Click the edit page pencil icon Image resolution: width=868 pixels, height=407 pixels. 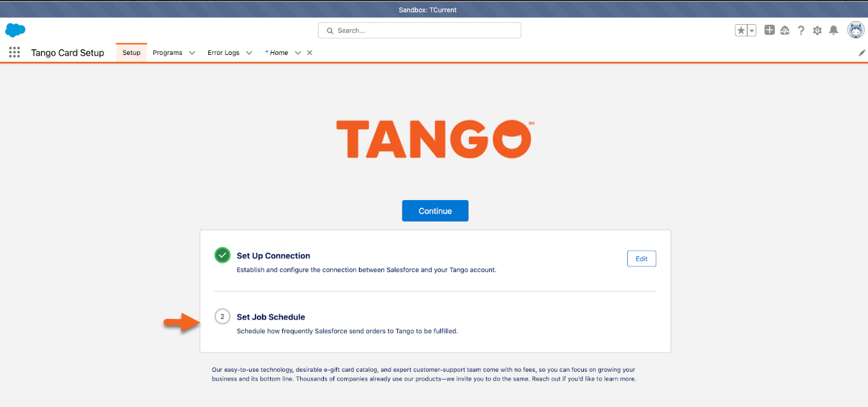[x=862, y=52]
